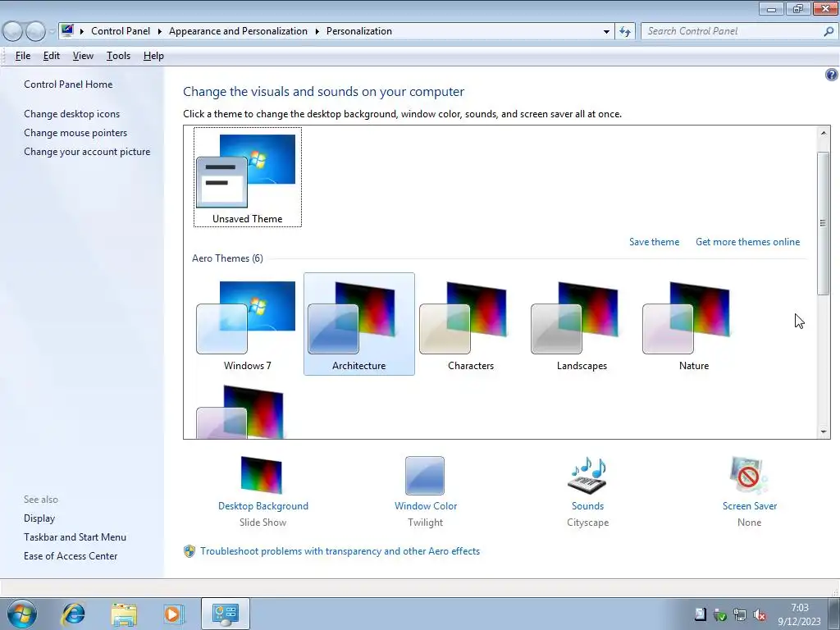Click Change desktop icons
This screenshot has width=840, height=630.
pos(72,114)
